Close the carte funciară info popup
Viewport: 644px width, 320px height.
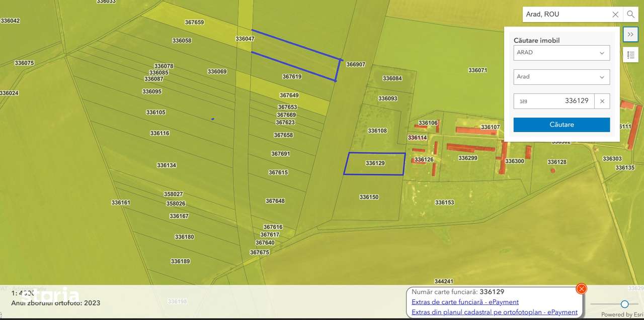(x=581, y=288)
